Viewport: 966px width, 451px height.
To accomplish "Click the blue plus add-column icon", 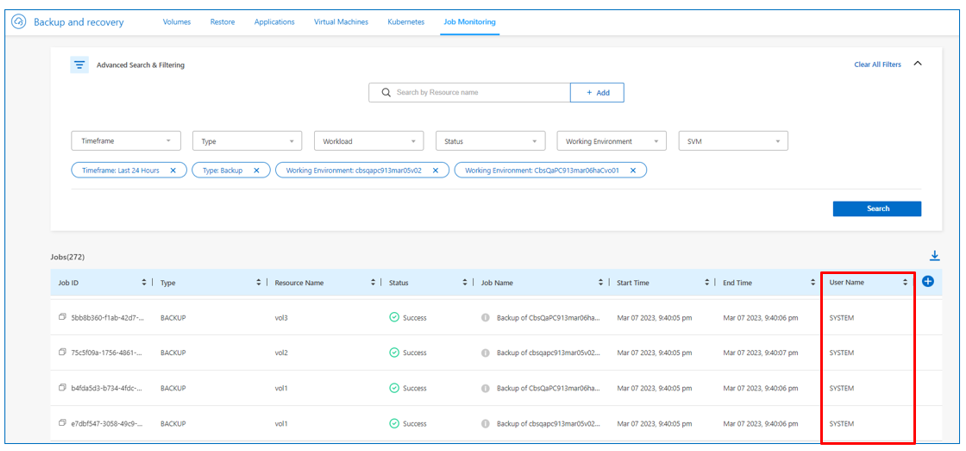I will (927, 282).
